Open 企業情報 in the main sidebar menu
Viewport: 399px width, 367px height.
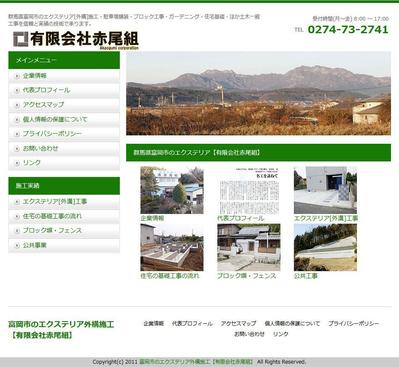64,76
